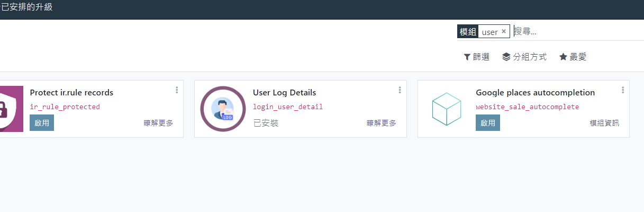Activate the Protect ir.rule records module
Image resolution: width=644 pixels, height=212 pixels.
42,122
